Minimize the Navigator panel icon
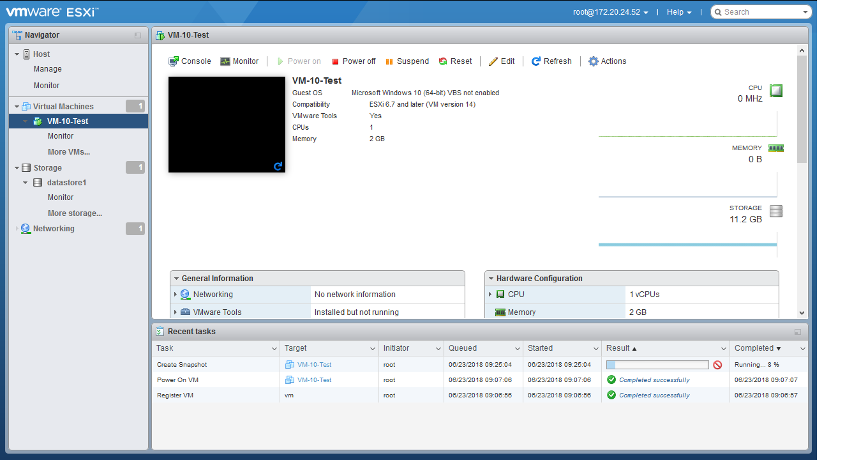868x460 pixels. 138,36
